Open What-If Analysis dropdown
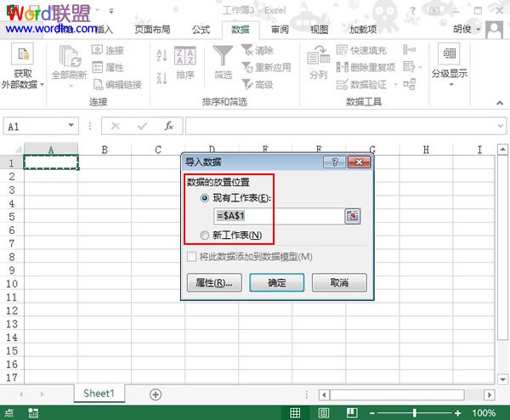This screenshot has width=510, height=420. click(x=412, y=67)
